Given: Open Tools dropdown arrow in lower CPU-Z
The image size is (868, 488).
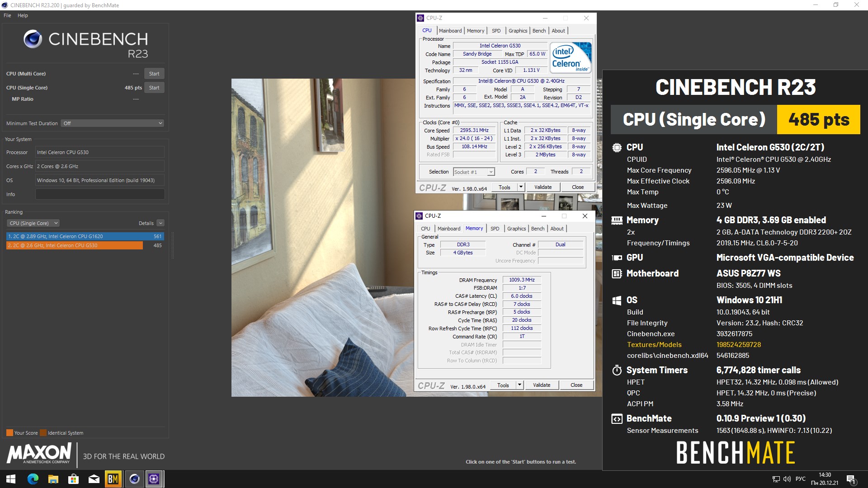Looking at the screenshot, I should tap(519, 385).
